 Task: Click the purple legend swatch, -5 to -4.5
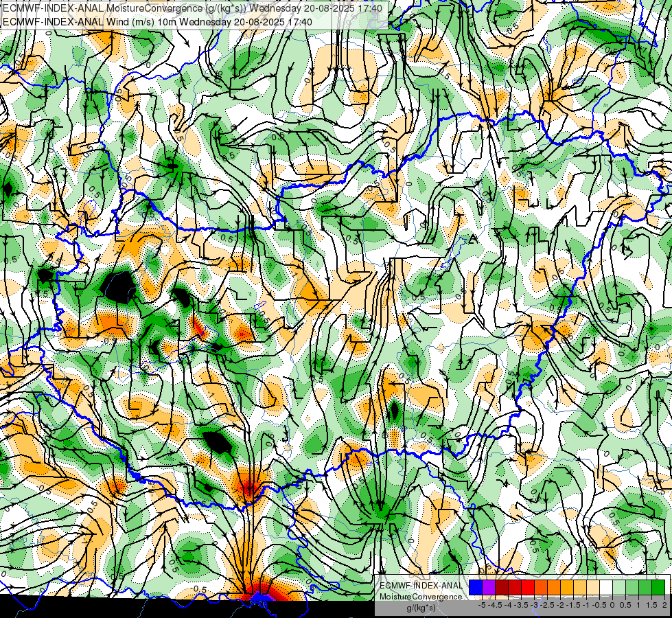tap(489, 587)
